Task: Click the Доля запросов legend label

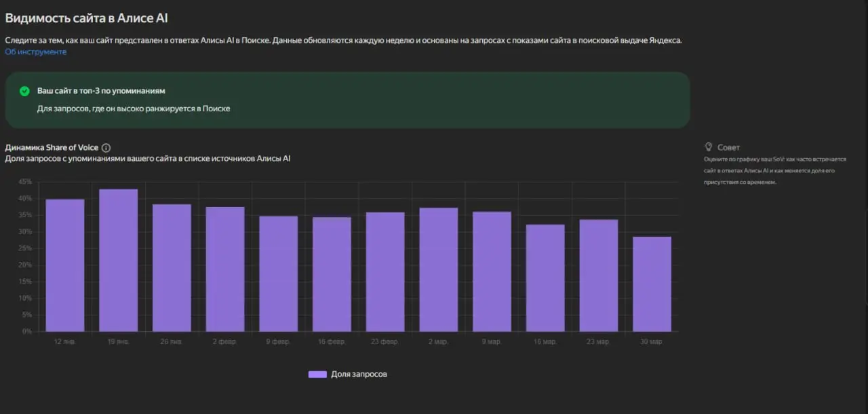Action: 359,374
